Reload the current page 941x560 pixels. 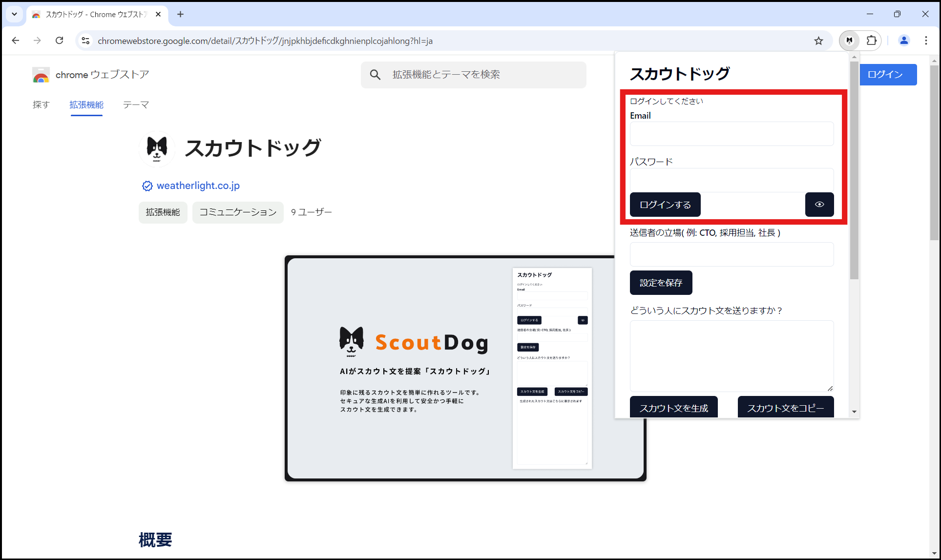tap(59, 41)
